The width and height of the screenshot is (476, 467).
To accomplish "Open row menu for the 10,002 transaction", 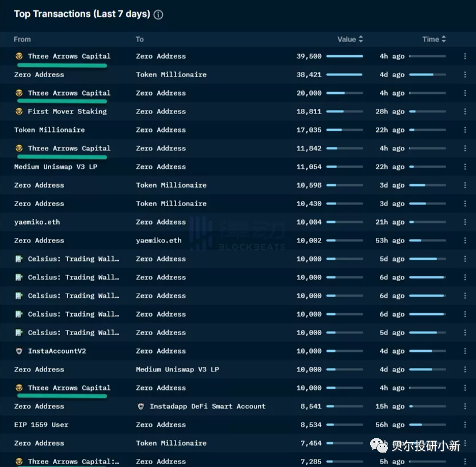I will click(x=464, y=241).
